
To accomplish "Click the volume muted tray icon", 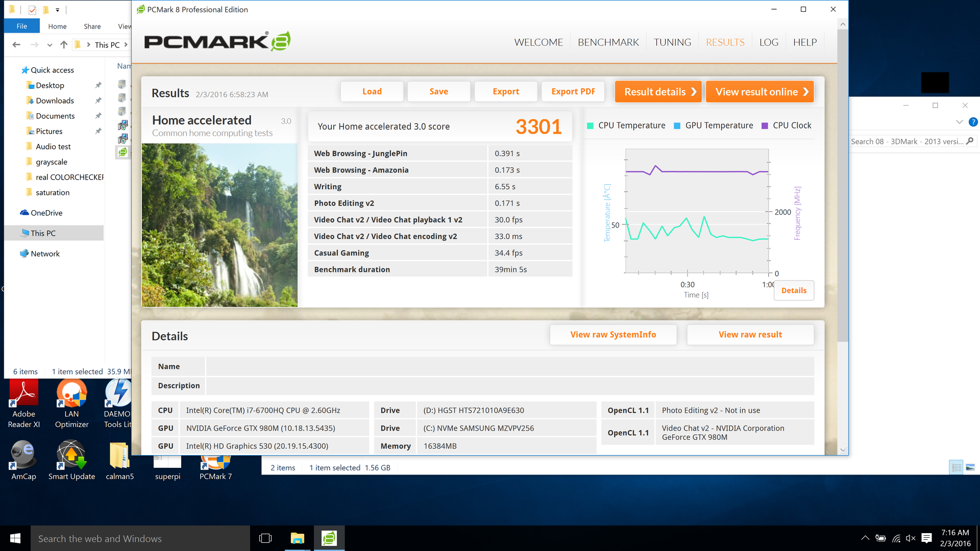I will 911,538.
